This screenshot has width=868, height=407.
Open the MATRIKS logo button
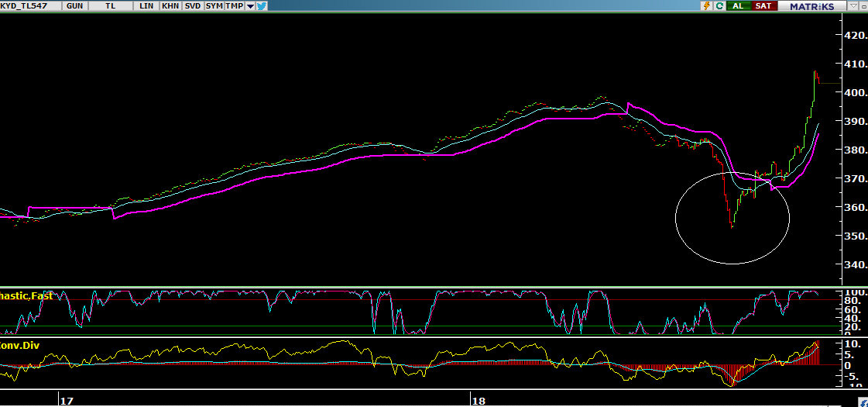[x=811, y=6]
